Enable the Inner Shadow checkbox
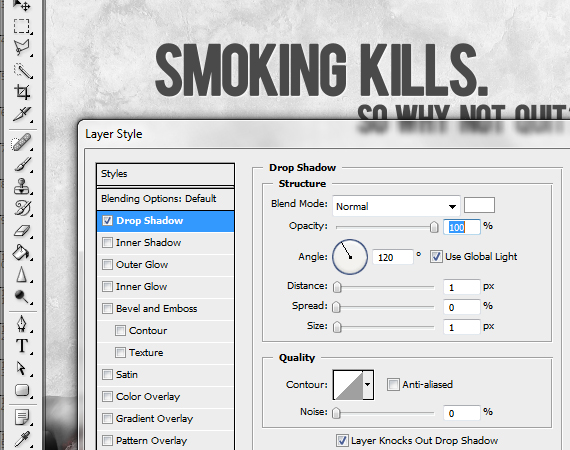 pos(107,242)
